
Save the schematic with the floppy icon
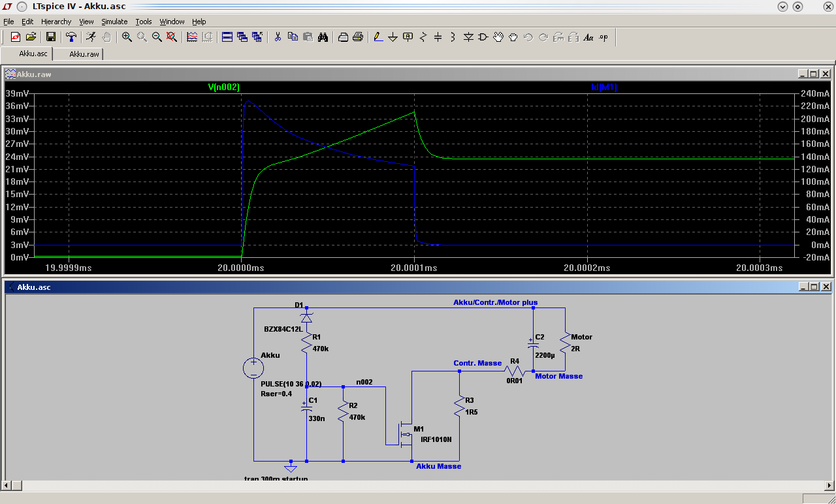pos(50,37)
